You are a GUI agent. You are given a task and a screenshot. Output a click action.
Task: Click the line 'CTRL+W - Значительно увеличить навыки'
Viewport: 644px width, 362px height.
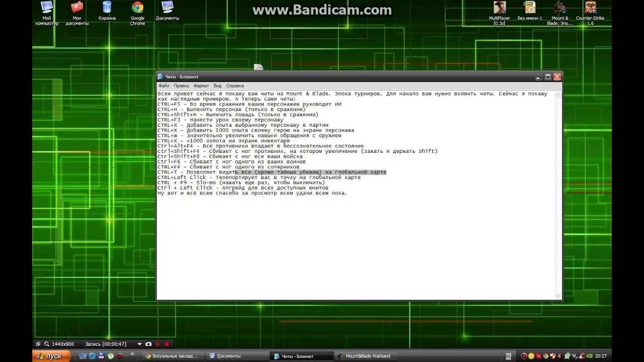tap(249, 135)
